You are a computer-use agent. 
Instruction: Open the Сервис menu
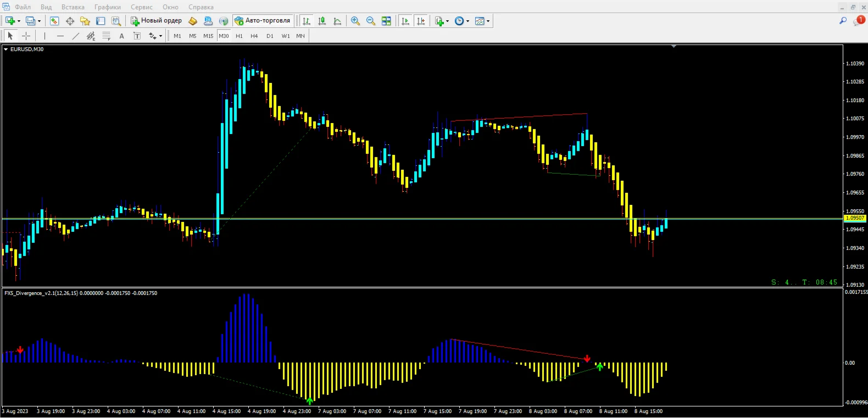(x=142, y=7)
